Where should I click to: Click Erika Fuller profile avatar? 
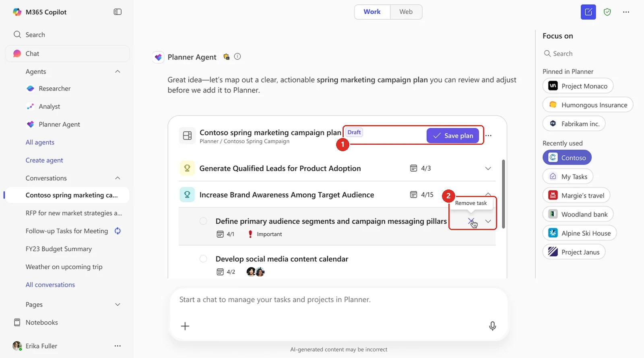17,346
